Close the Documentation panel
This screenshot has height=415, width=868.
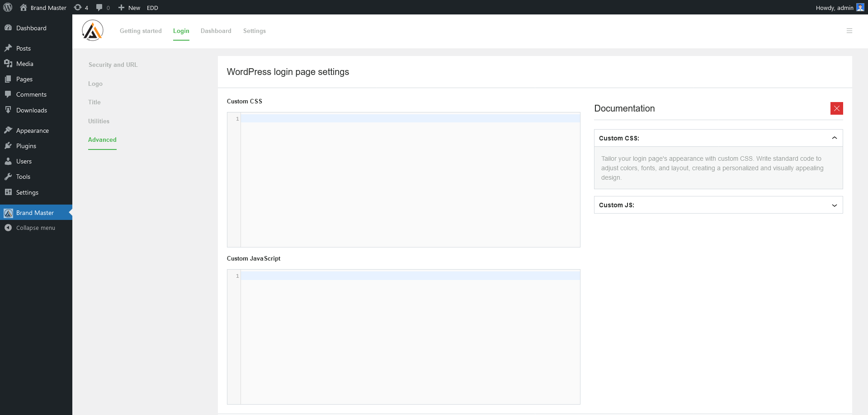[x=837, y=108]
